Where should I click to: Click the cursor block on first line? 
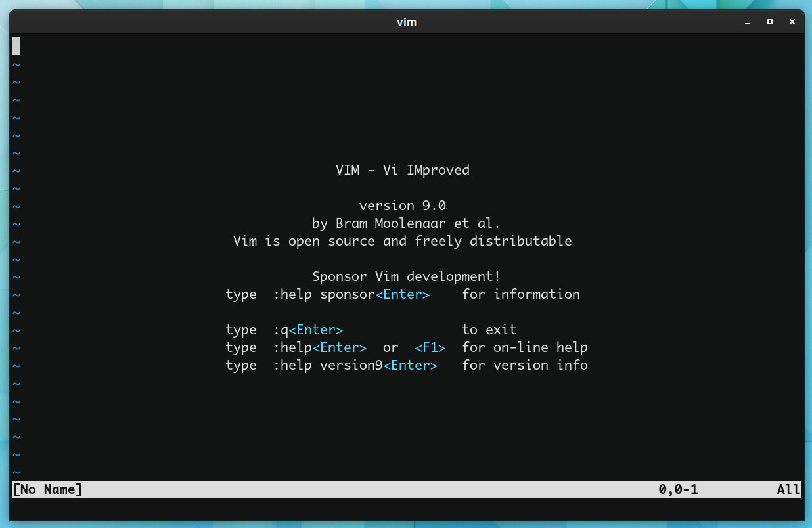[16, 46]
